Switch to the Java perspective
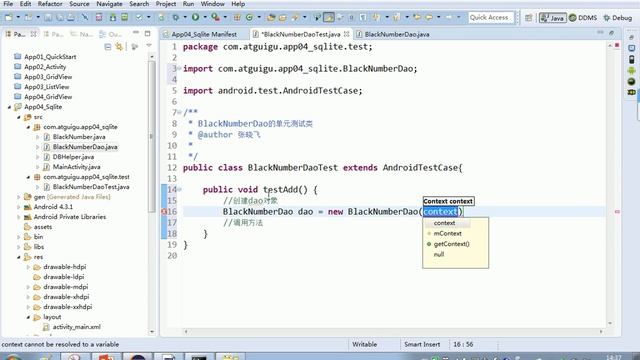This screenshot has width=640, height=360. point(552,18)
